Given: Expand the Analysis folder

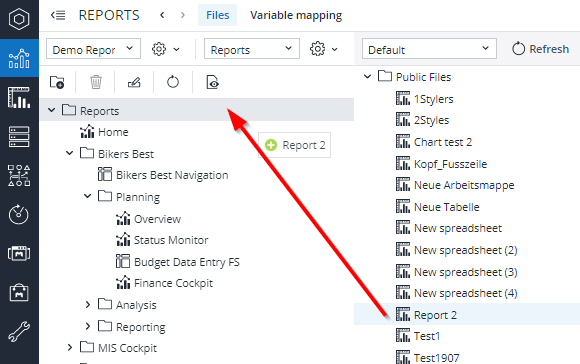Looking at the screenshot, I should pyautogui.click(x=88, y=304).
